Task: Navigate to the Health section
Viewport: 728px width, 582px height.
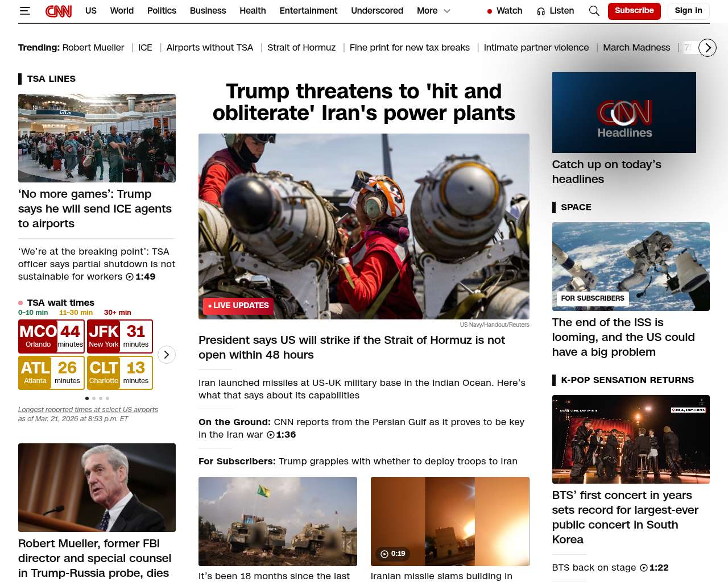Action: [253, 11]
